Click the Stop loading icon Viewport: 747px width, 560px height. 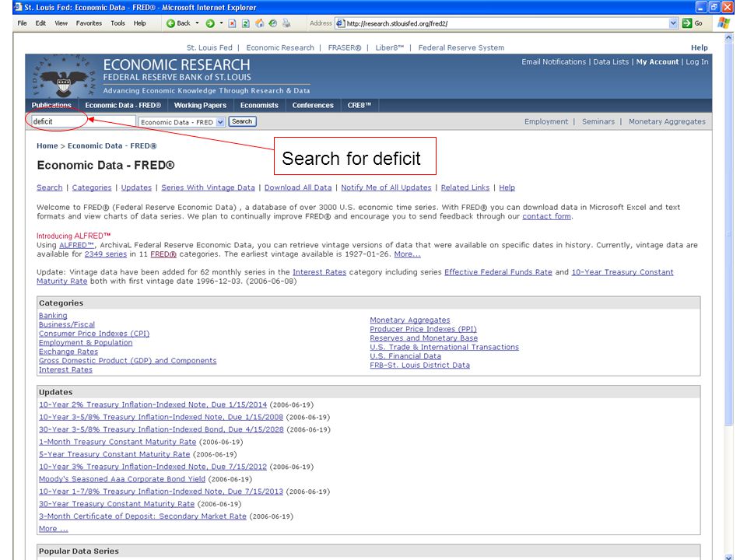tap(232, 23)
